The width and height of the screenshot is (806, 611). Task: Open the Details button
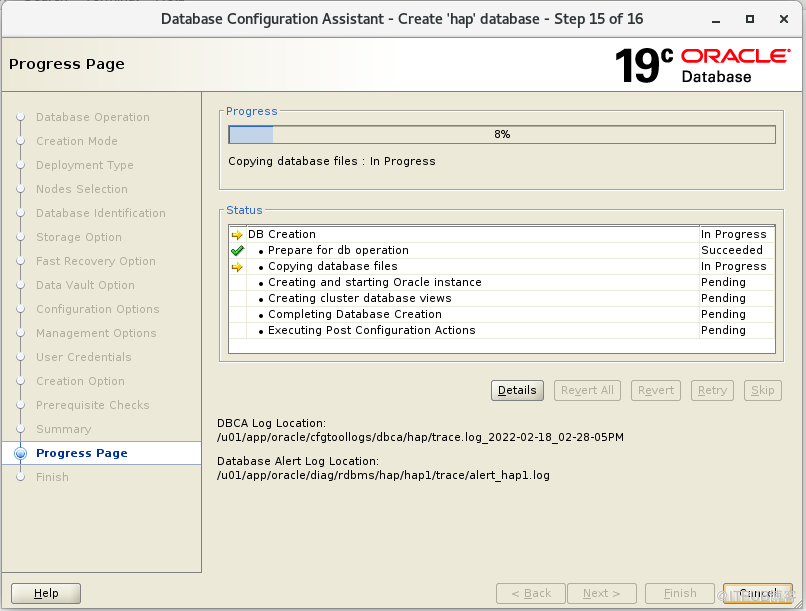point(517,391)
